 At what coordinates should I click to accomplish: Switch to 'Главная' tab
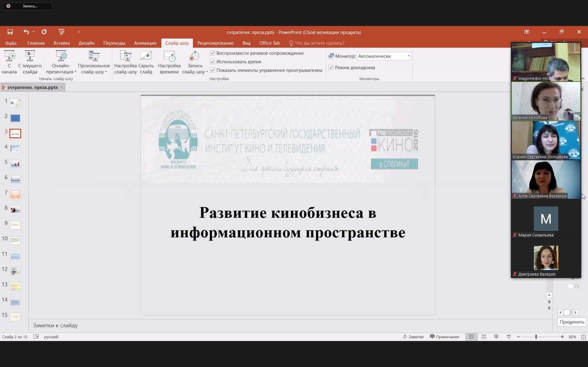tap(36, 43)
